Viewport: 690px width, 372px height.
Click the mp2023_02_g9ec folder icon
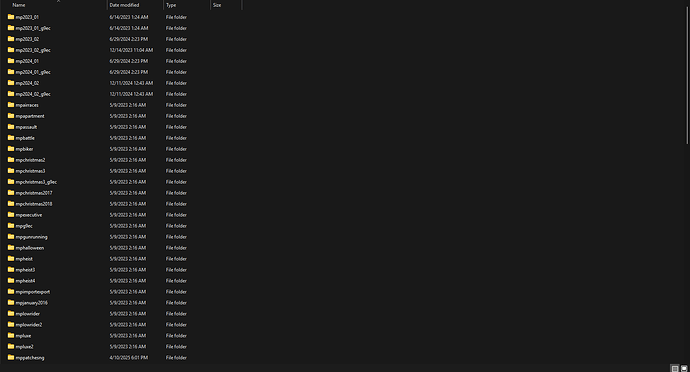coord(11,50)
